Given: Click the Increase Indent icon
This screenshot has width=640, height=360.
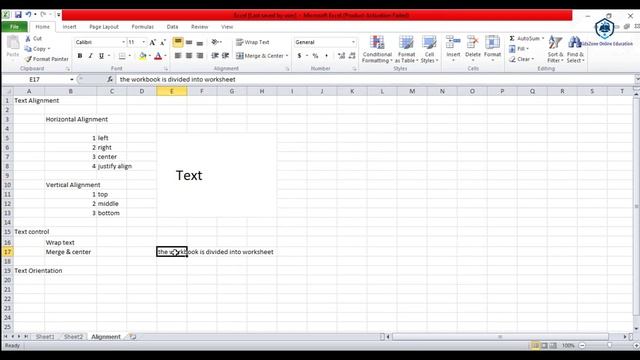Looking at the screenshot, I should (x=225, y=56).
